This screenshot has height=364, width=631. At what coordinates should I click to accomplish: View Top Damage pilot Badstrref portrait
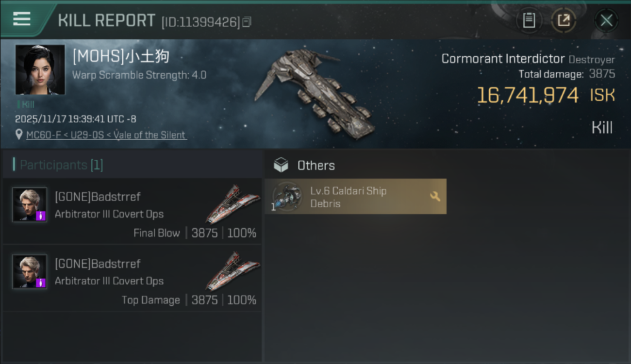click(x=30, y=271)
